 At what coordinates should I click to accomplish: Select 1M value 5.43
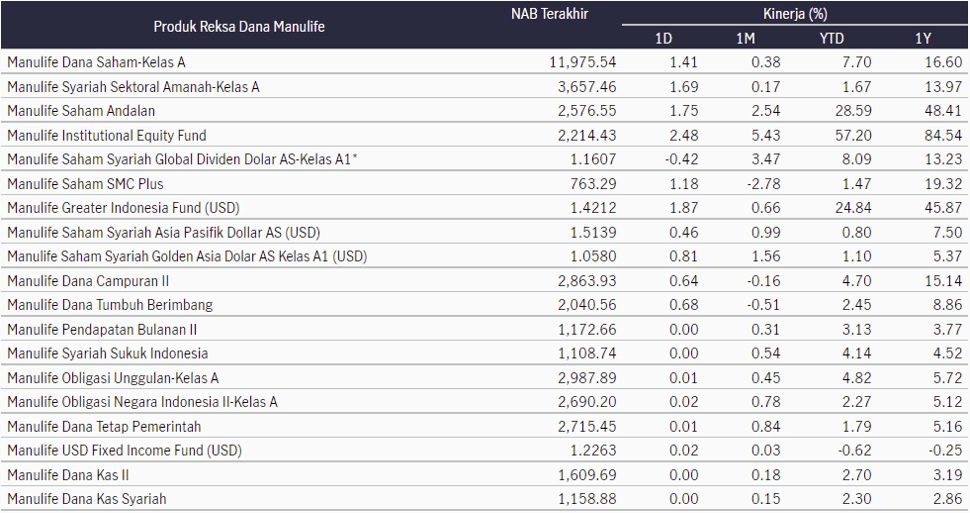[x=766, y=135]
